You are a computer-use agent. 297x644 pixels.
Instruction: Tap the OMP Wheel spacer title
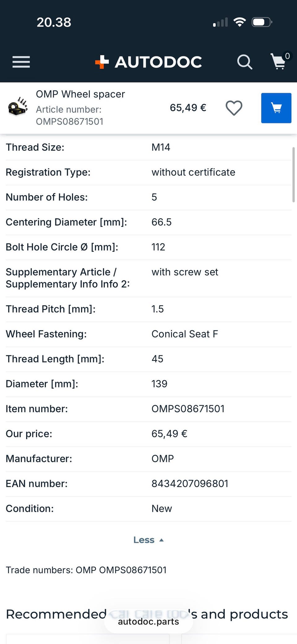tap(80, 94)
